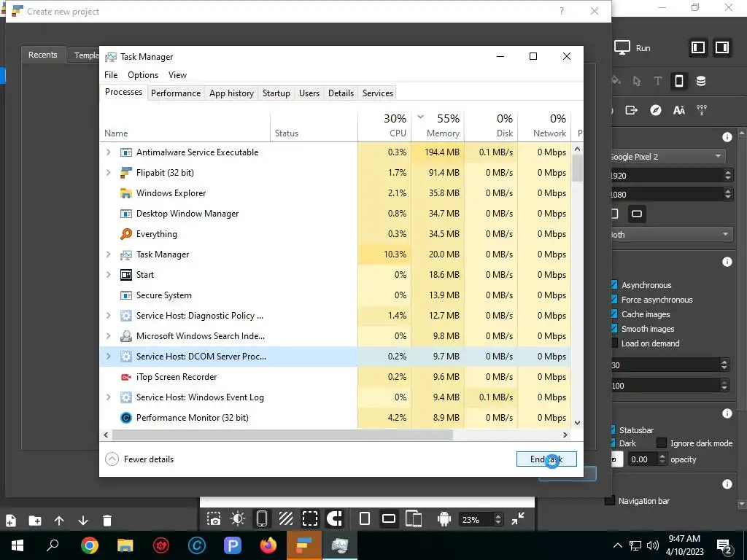Toggle the dashed selection rectangle icon
Screen dimensions: 747x560
(310, 518)
